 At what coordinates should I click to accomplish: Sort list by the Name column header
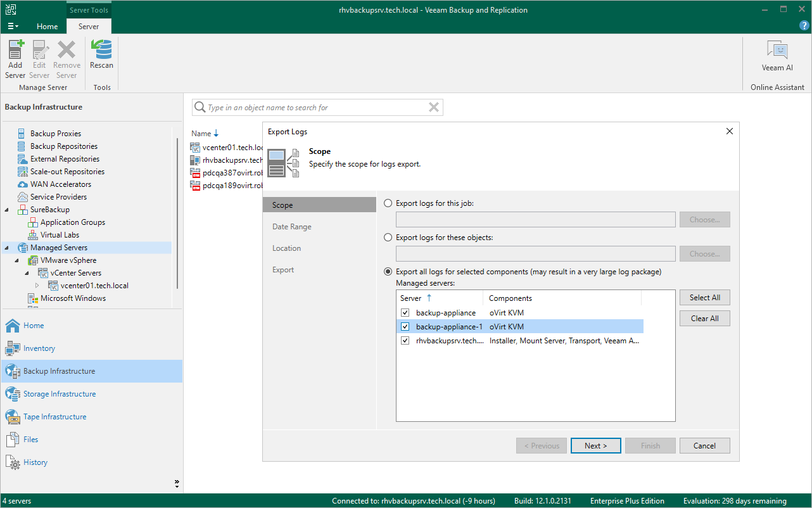click(201, 134)
